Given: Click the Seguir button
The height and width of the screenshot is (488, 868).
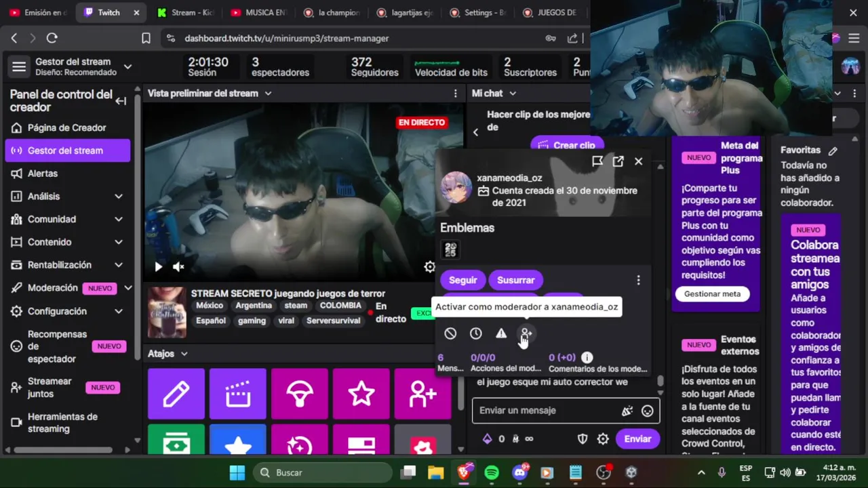Looking at the screenshot, I should (462, 280).
